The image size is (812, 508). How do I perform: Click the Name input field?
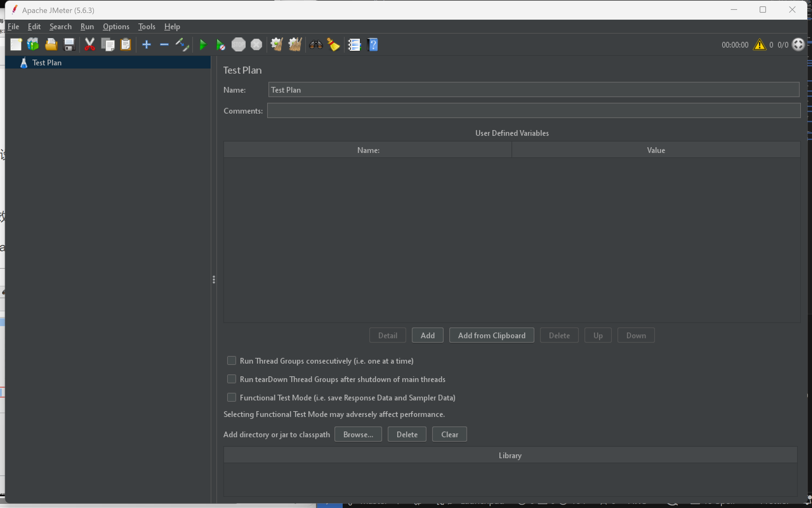533,90
